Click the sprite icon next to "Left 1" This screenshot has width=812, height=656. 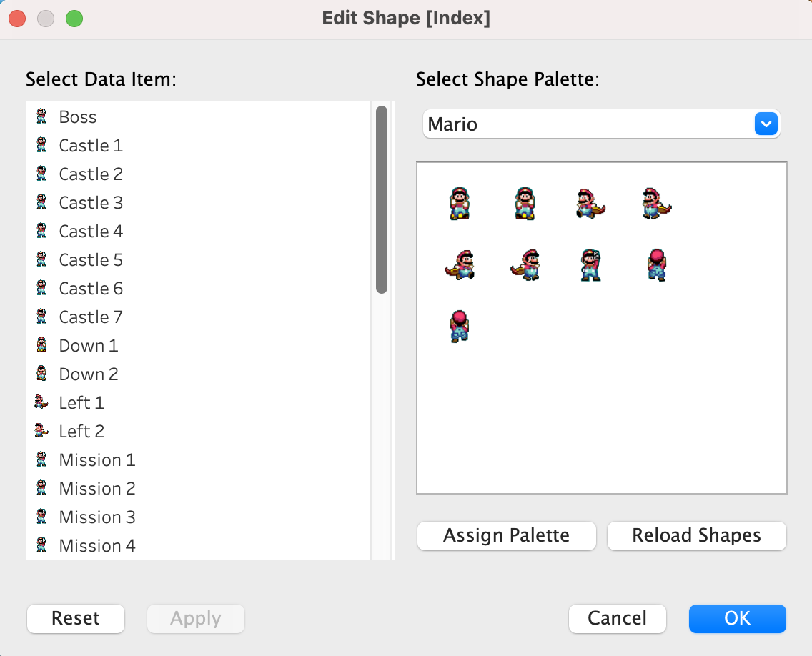(x=41, y=402)
